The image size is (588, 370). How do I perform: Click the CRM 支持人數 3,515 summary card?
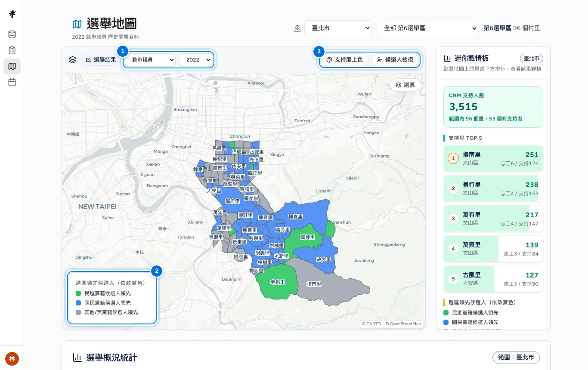coord(493,107)
